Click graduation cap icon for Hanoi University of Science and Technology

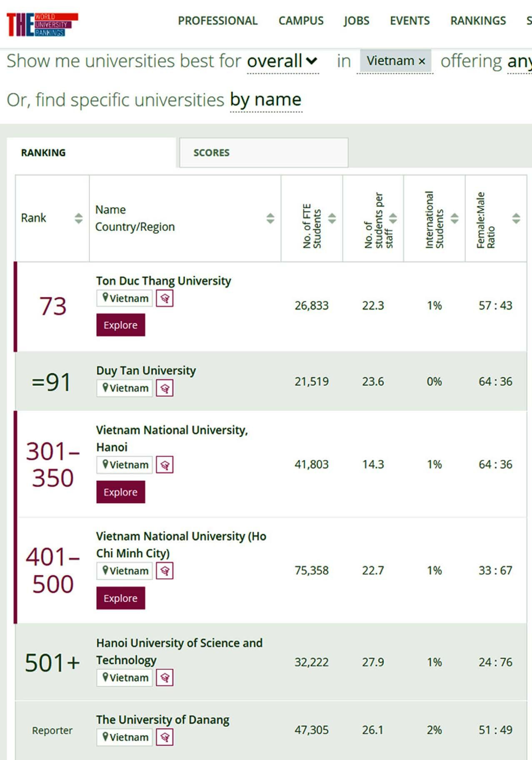pyautogui.click(x=165, y=678)
